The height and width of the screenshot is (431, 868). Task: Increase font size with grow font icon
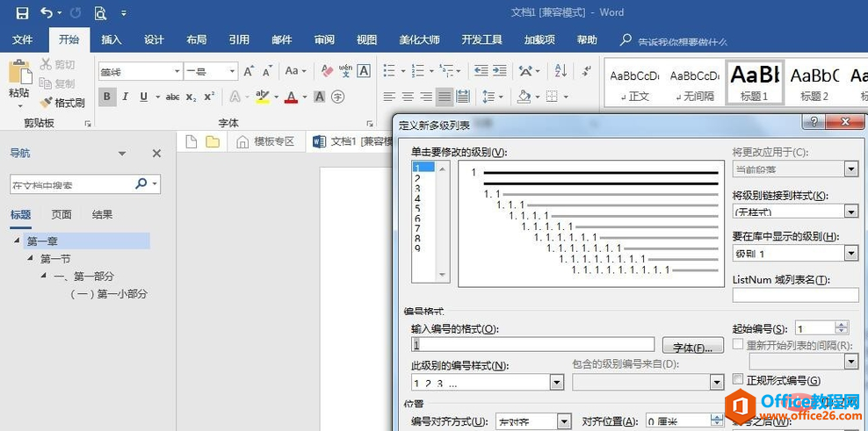pos(249,71)
